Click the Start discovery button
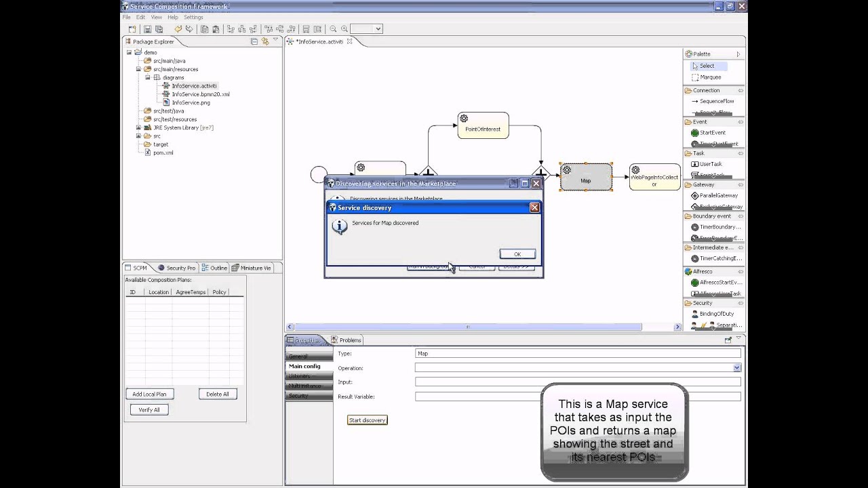The image size is (868, 488). 367,420
